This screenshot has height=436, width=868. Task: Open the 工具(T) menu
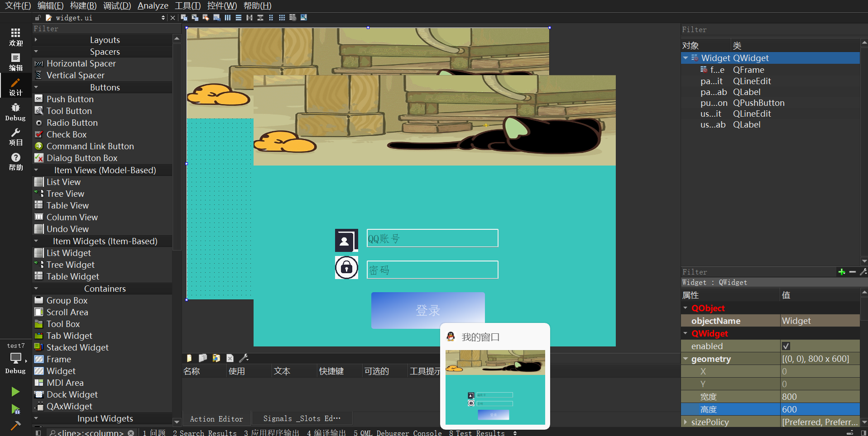click(187, 6)
